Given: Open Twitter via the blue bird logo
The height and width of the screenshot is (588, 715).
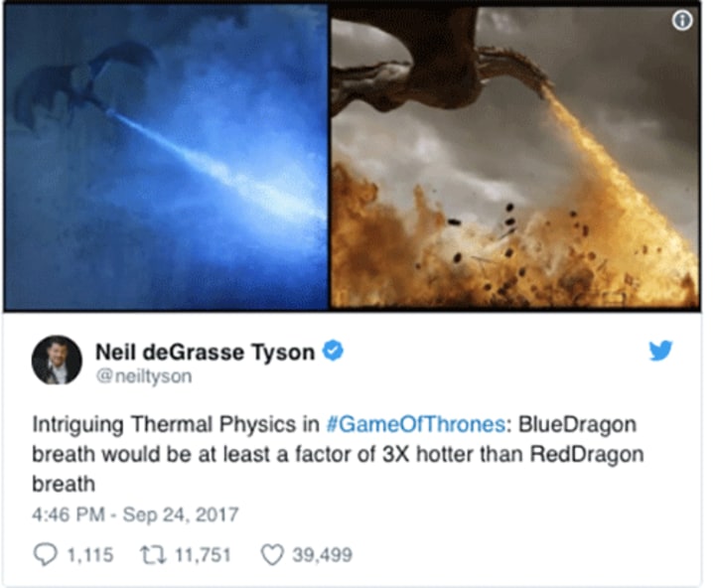Looking at the screenshot, I should pyautogui.click(x=660, y=350).
